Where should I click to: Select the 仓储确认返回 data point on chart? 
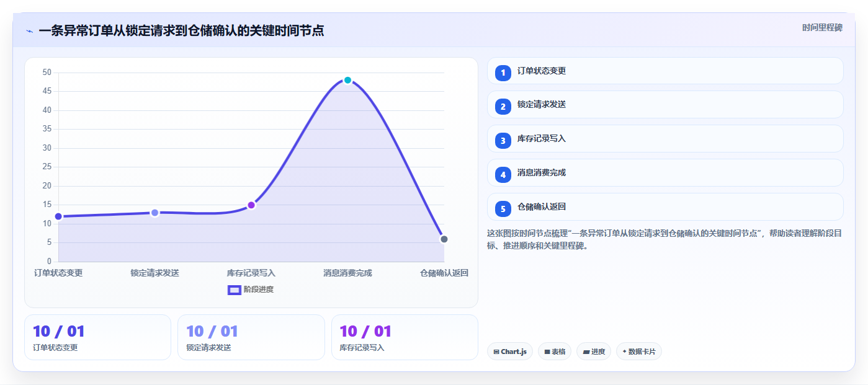click(444, 239)
